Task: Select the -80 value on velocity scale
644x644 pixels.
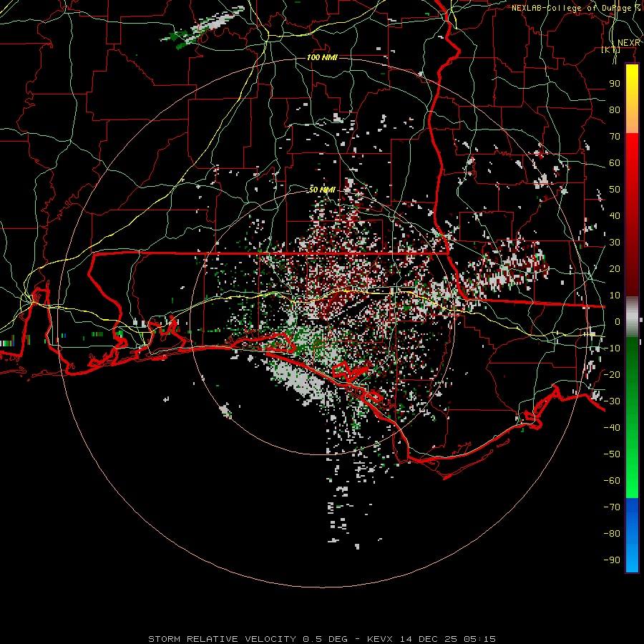Action: tap(612, 534)
